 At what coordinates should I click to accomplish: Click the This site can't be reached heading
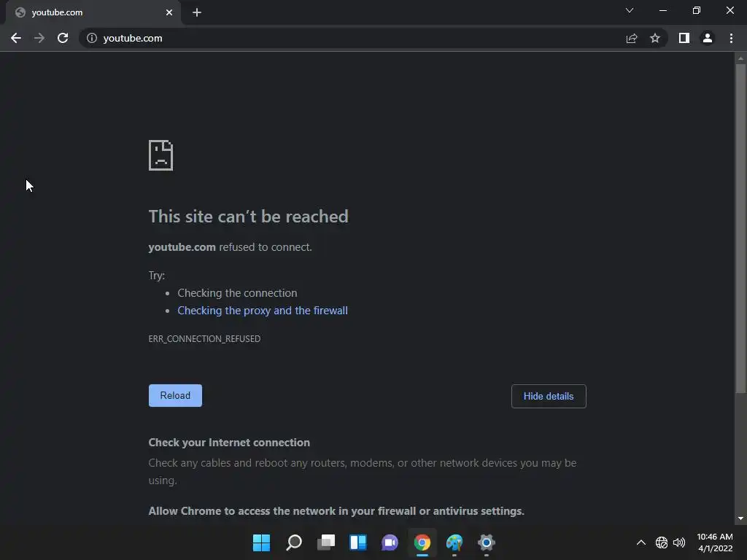(248, 217)
